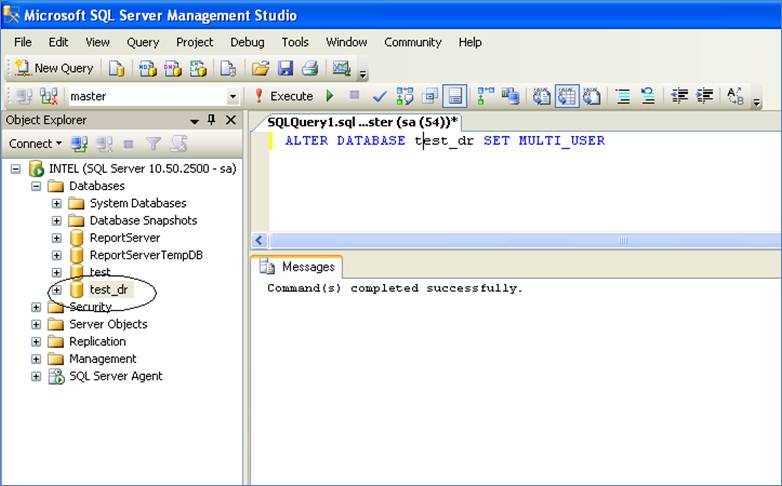Close the Object Explorer pane
Image resolution: width=782 pixels, height=486 pixels.
tap(230, 120)
